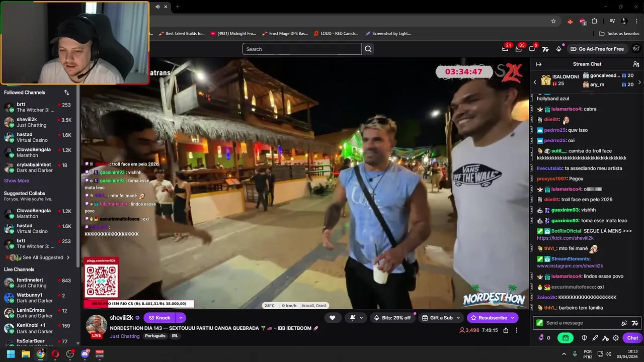This screenshot has height=362, width=644.
Task: Click green chat identity badge in message box
Action: point(540,323)
